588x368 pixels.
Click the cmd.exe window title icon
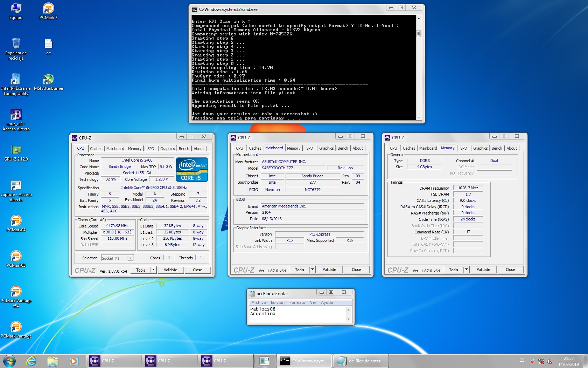[x=195, y=9]
